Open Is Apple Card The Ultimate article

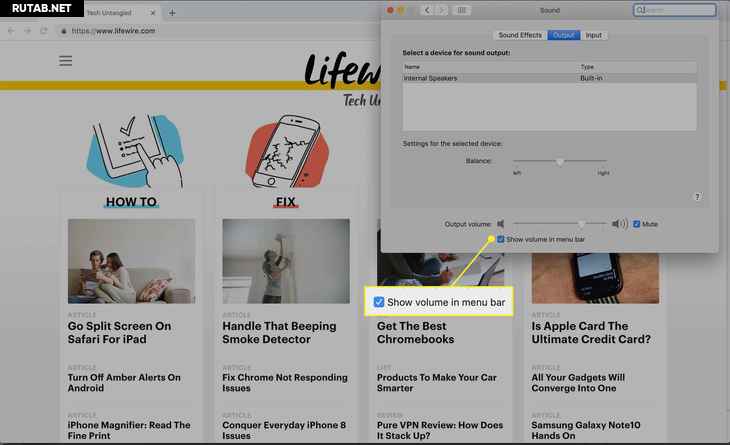591,332
